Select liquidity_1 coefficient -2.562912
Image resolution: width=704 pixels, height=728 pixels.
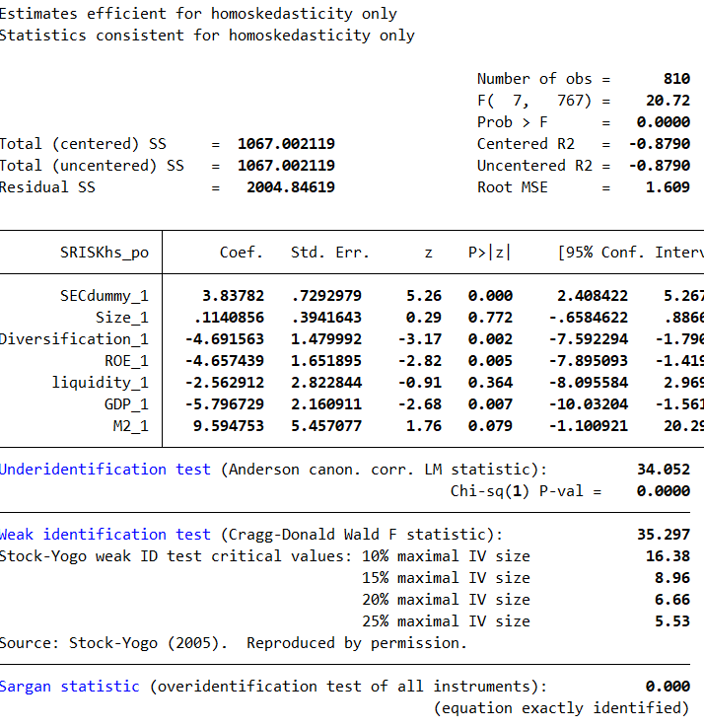point(225,383)
